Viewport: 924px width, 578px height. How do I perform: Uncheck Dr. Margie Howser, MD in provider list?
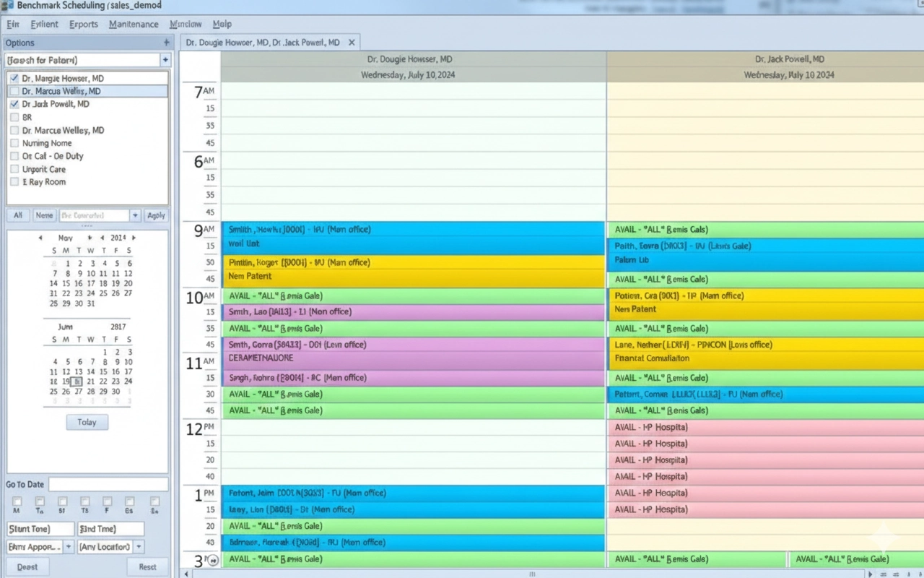click(15, 78)
